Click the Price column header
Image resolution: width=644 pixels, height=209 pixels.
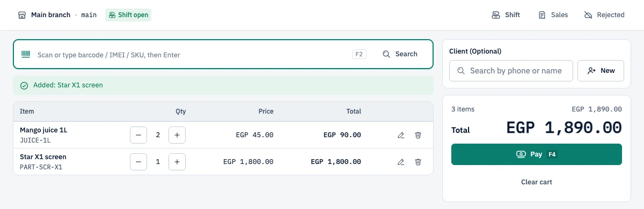coord(266,111)
